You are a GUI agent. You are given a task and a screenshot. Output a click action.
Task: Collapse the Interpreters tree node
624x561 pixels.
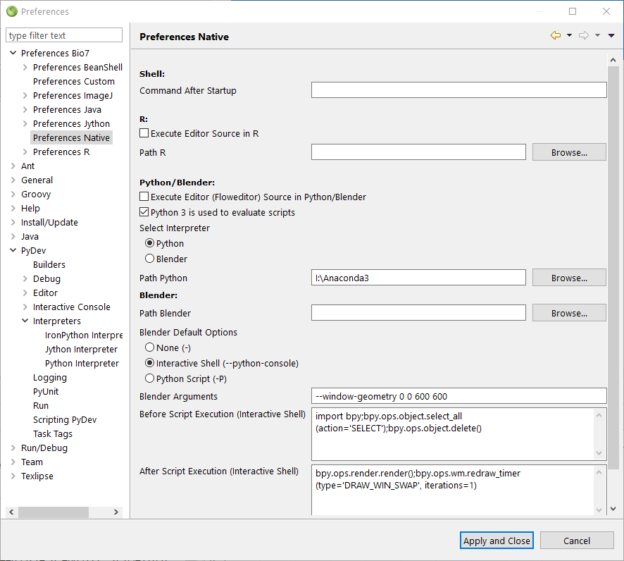coord(25,321)
